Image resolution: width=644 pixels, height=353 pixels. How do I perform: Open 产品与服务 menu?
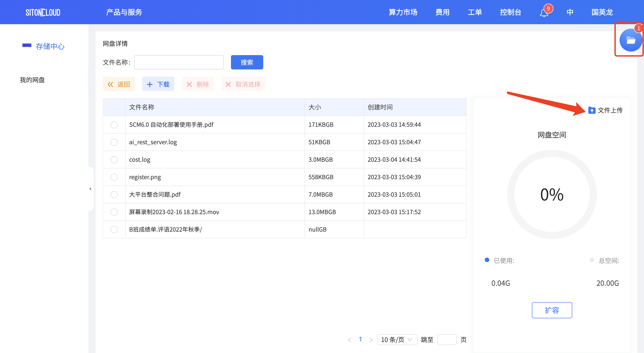click(x=124, y=12)
